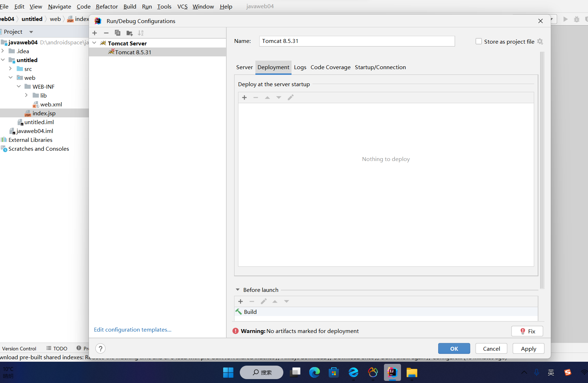Edit deployment artifact pencil icon
The height and width of the screenshot is (383, 588).
pos(290,98)
